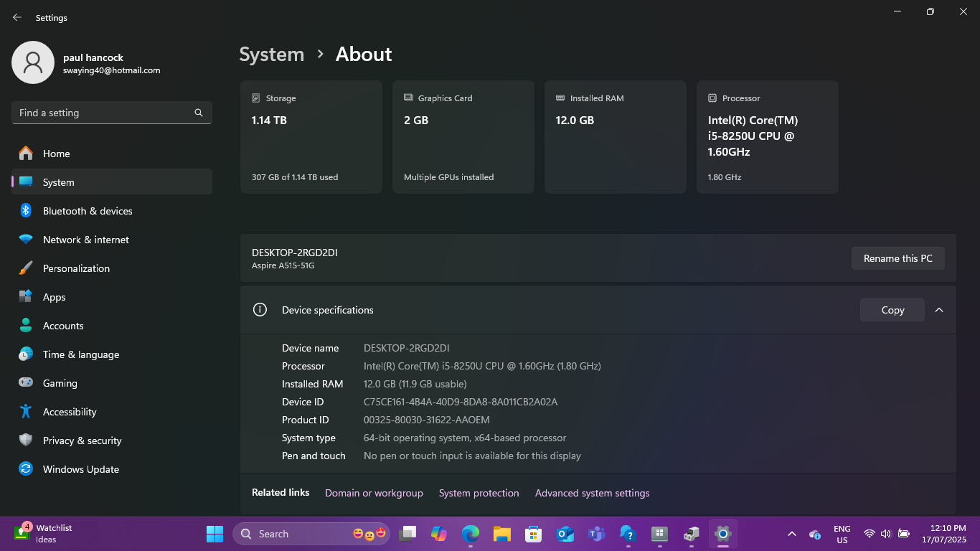Click the System breadcrumb link
980x551 pixels.
271,55
